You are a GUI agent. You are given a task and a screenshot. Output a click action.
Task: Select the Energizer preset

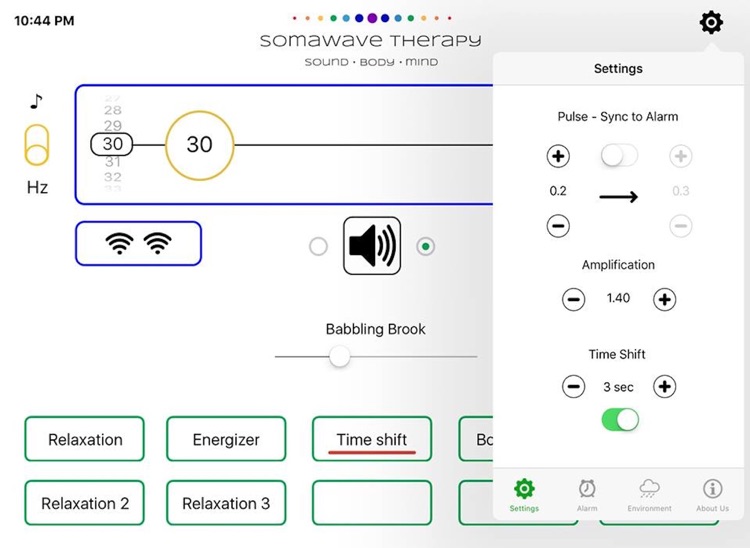click(226, 439)
